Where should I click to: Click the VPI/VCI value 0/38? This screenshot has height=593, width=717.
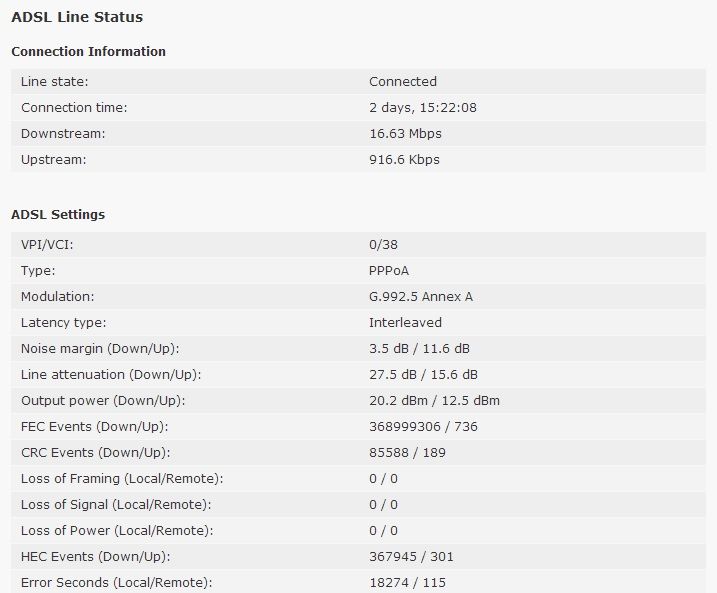click(x=383, y=245)
